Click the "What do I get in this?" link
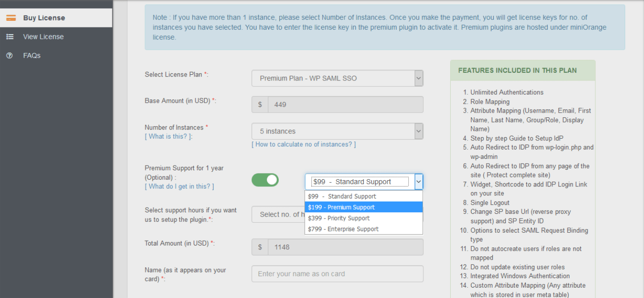Screen dimensions: 644x298 (180, 186)
